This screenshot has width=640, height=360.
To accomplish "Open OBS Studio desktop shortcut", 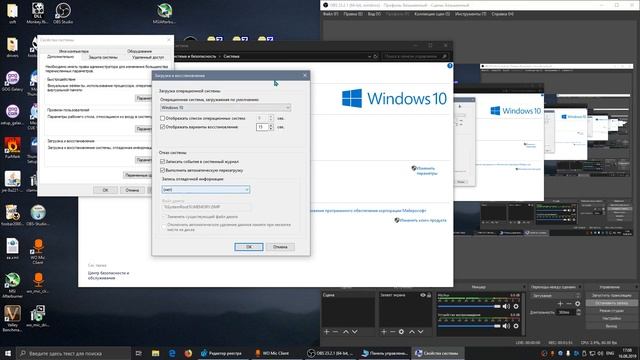I will click(63, 13).
